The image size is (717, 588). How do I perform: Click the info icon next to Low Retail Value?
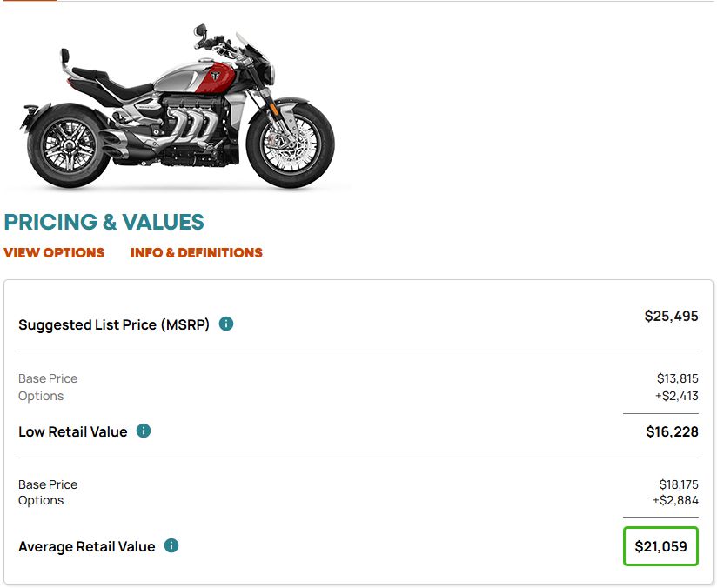144,431
